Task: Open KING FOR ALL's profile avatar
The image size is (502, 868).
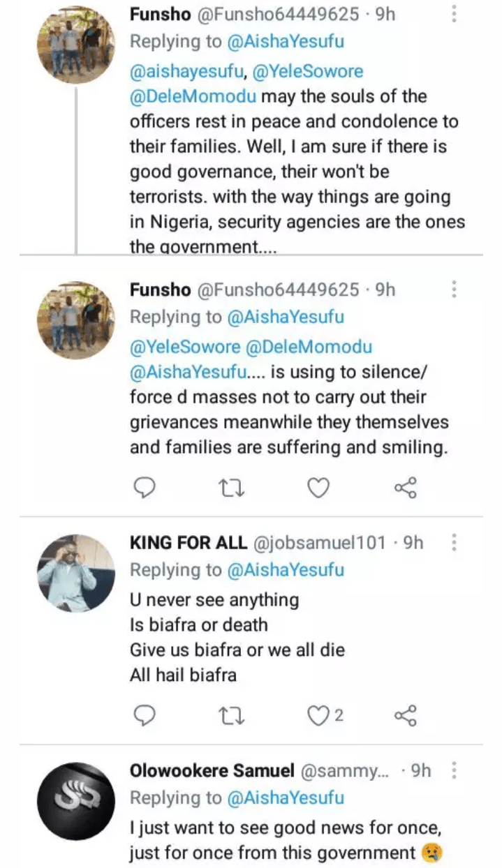Action: click(75, 573)
